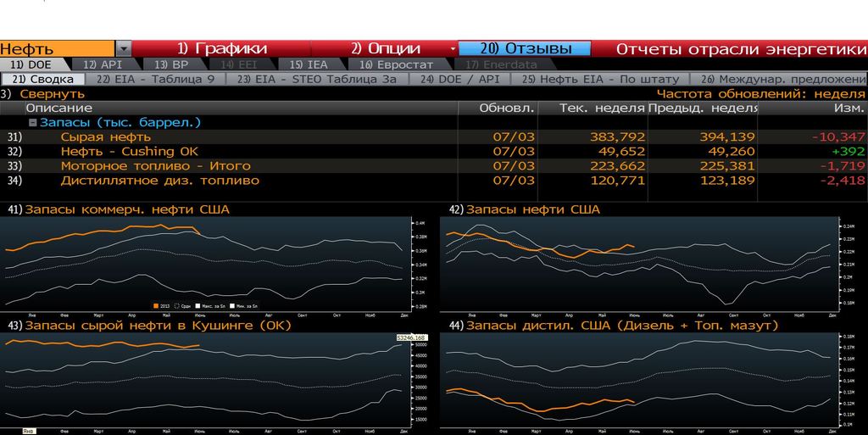Click current week value 383,792
This screenshot has width=868, height=435.
tap(617, 137)
